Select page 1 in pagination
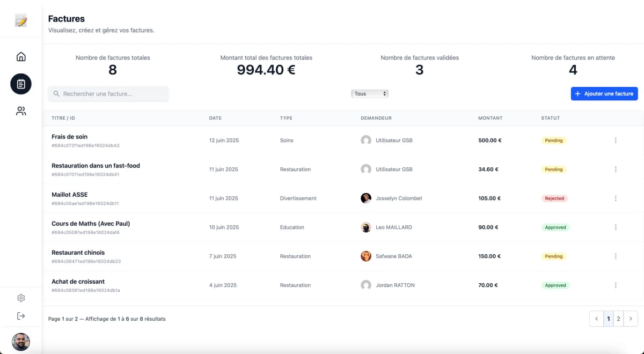 [608, 319]
